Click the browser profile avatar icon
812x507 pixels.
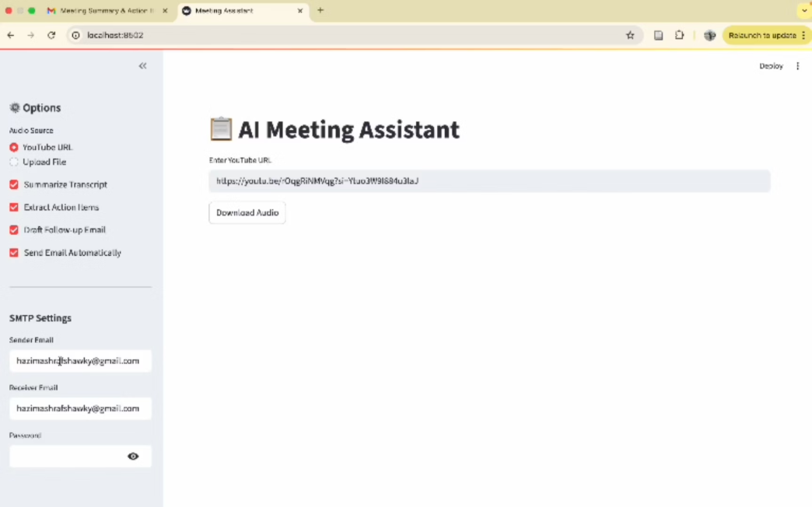pos(709,35)
